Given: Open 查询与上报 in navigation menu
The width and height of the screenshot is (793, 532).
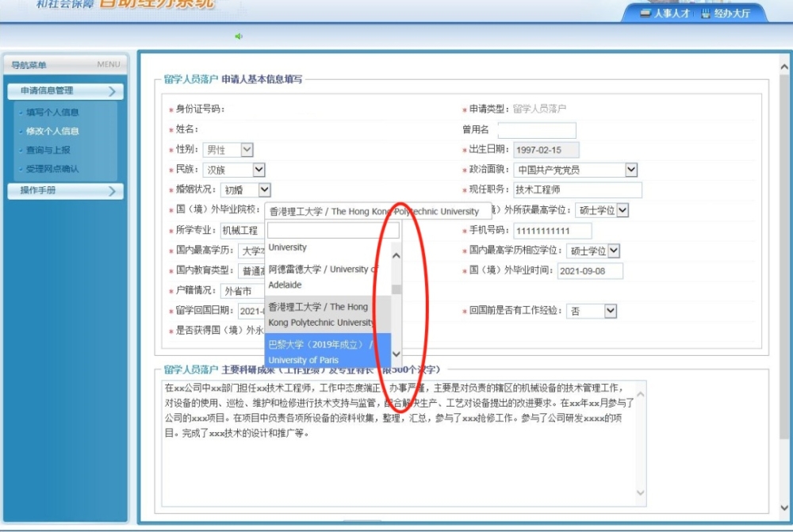Looking at the screenshot, I should (x=48, y=150).
